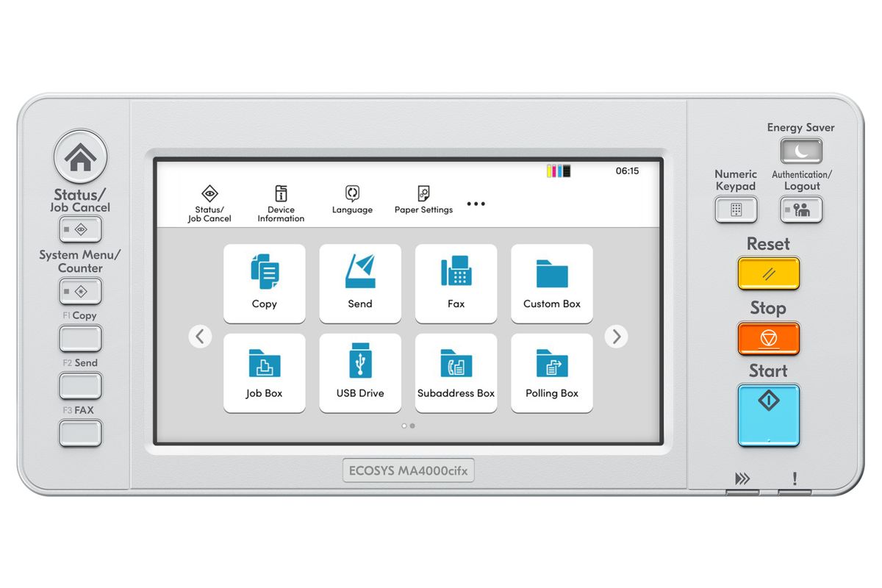Viewport: 882px width, 588px height.
Task: Open the Custom Box tile
Action: (x=552, y=284)
